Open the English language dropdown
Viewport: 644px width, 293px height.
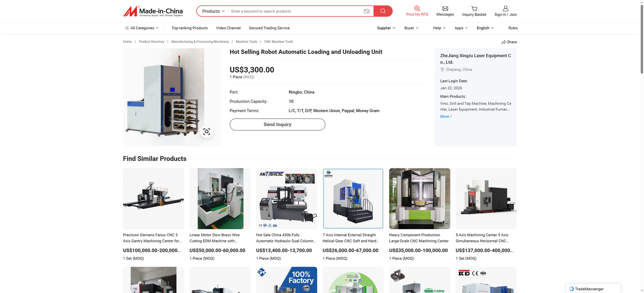point(485,28)
